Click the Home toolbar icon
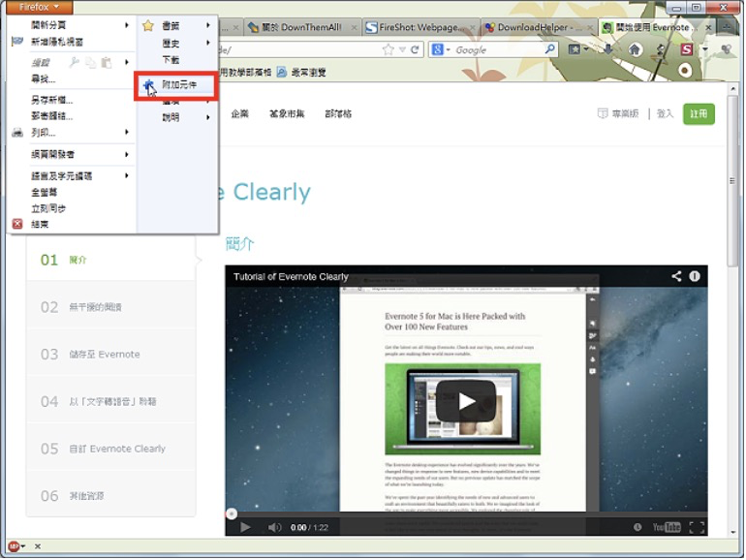The width and height of the screenshot is (746, 560). 635,49
